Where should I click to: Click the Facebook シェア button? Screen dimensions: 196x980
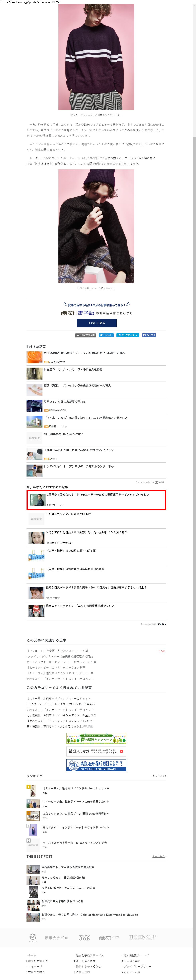tap(149, 335)
